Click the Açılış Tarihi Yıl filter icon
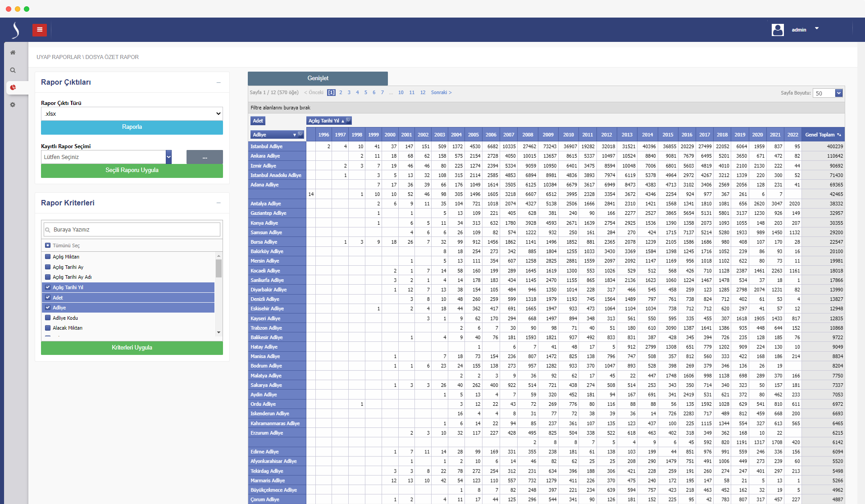Screen dimensions: 865x504 click(348, 120)
